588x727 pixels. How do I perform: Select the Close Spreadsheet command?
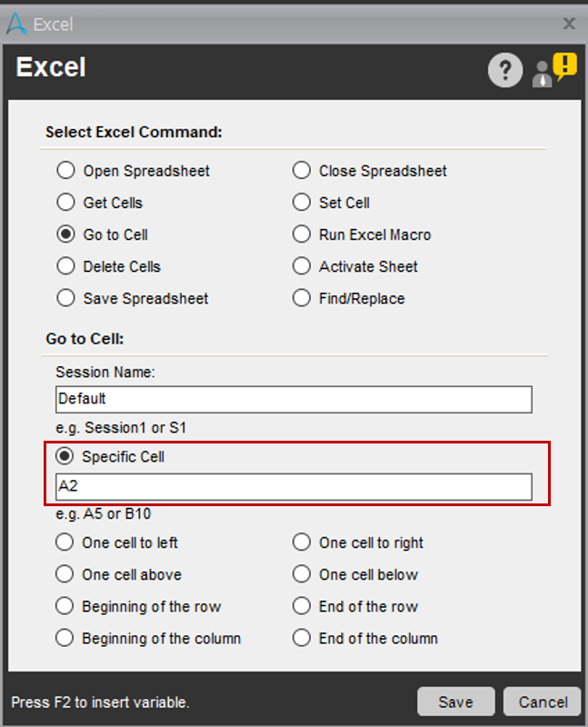pyautogui.click(x=301, y=170)
